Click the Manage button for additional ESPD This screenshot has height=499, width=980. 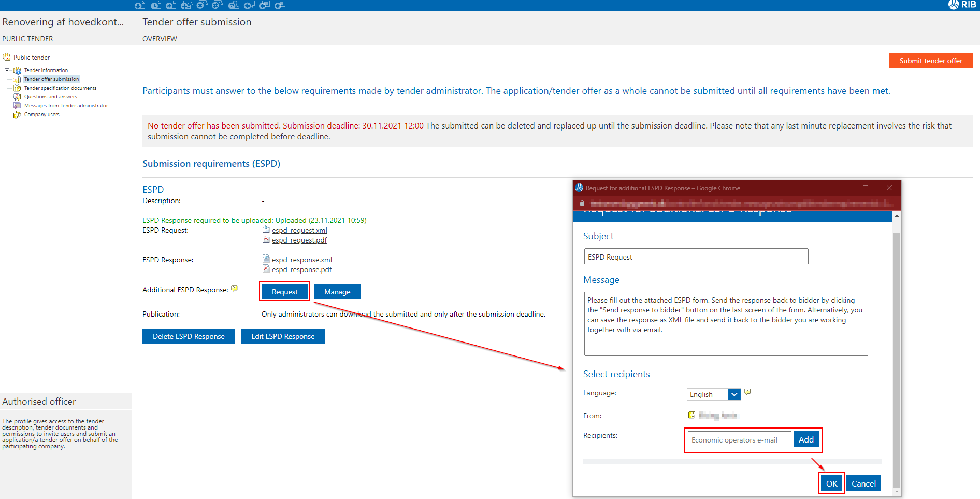pyautogui.click(x=337, y=292)
